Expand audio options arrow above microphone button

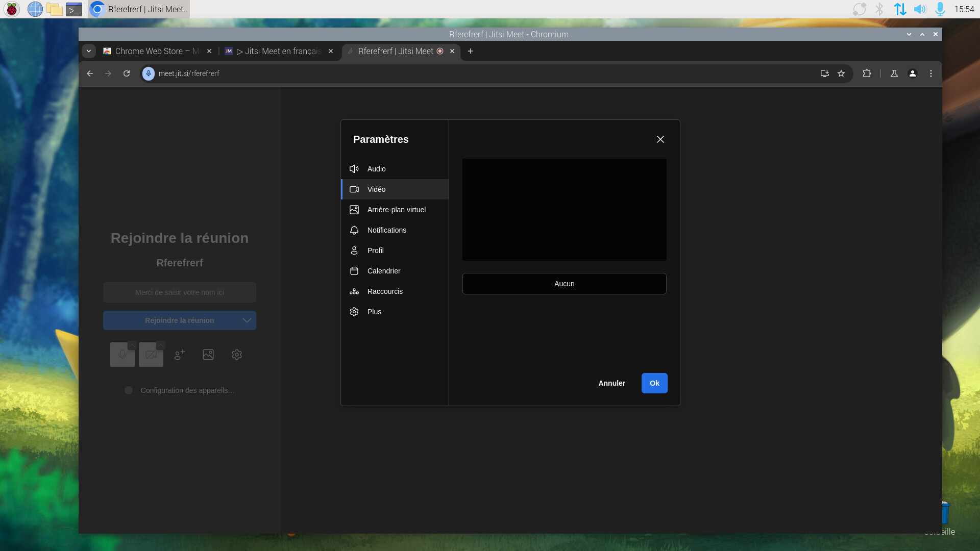(132, 345)
